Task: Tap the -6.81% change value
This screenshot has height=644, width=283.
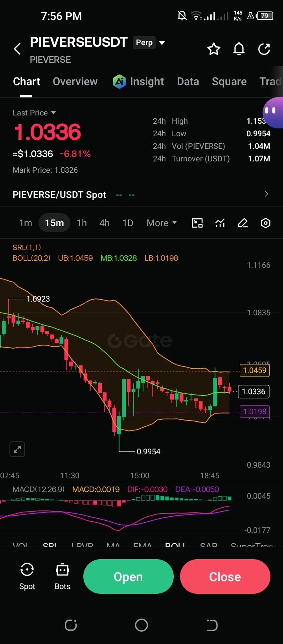Action: [x=75, y=154]
